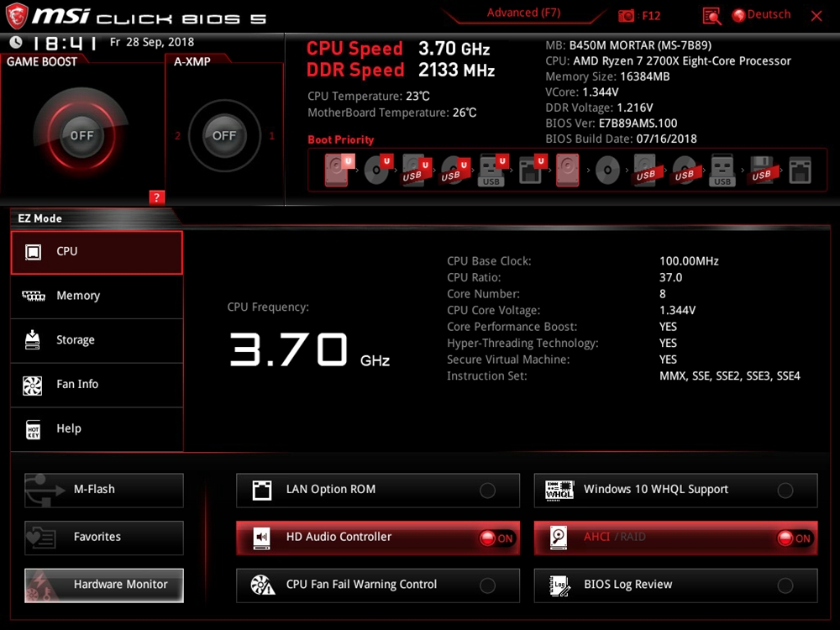Change language via the Deutsch label

pos(769,14)
